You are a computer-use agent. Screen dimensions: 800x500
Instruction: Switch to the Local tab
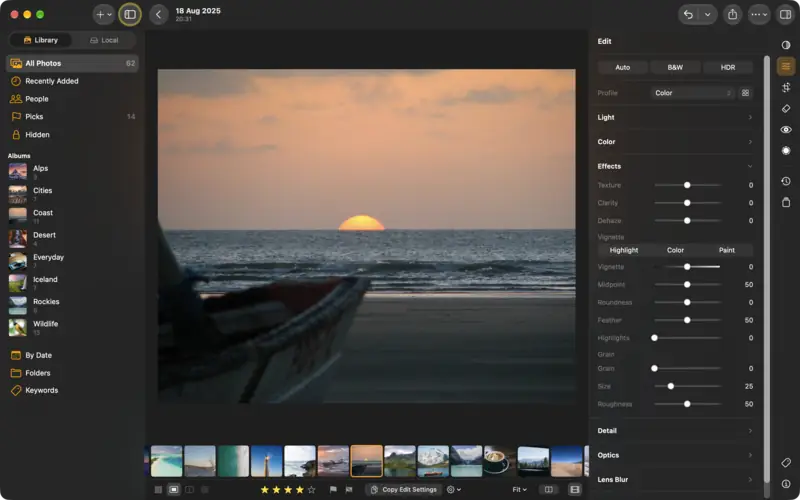104,40
